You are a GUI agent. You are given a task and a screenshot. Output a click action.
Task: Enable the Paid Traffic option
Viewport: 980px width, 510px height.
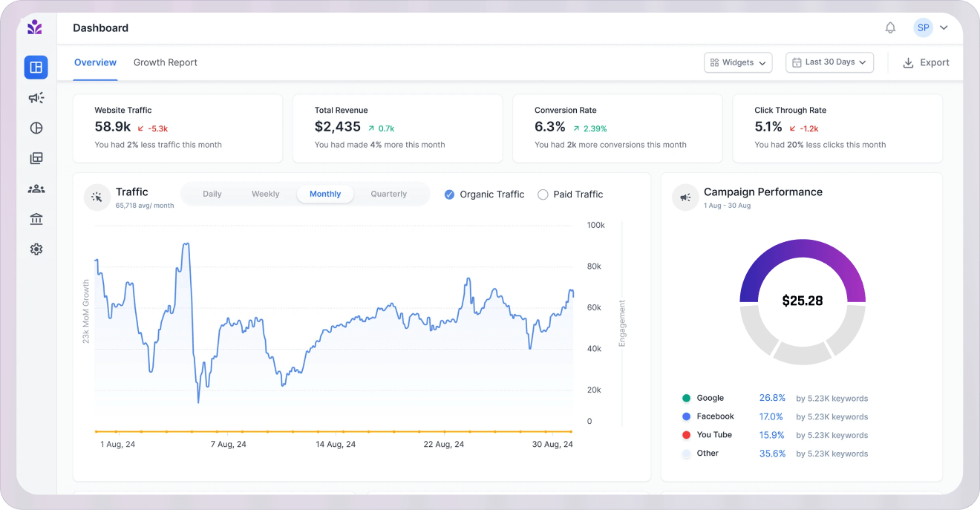pos(543,194)
